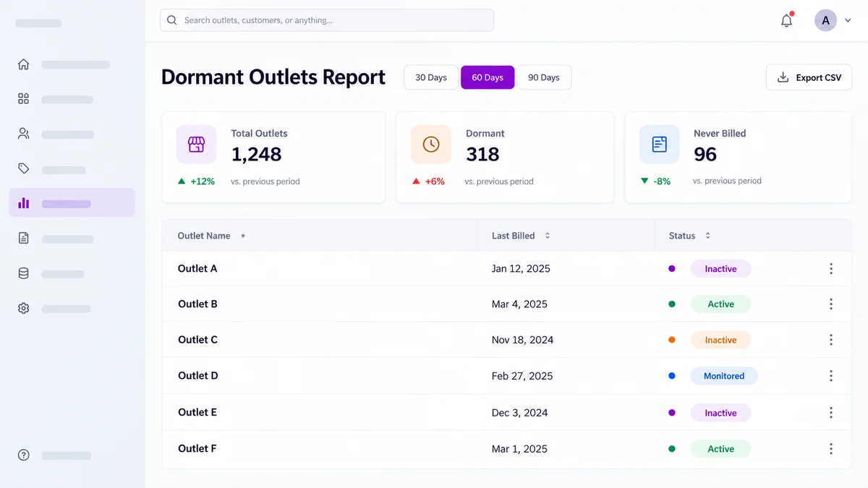Click the date Mar 1, 2025
This screenshot has width=868, height=488.
click(519, 449)
